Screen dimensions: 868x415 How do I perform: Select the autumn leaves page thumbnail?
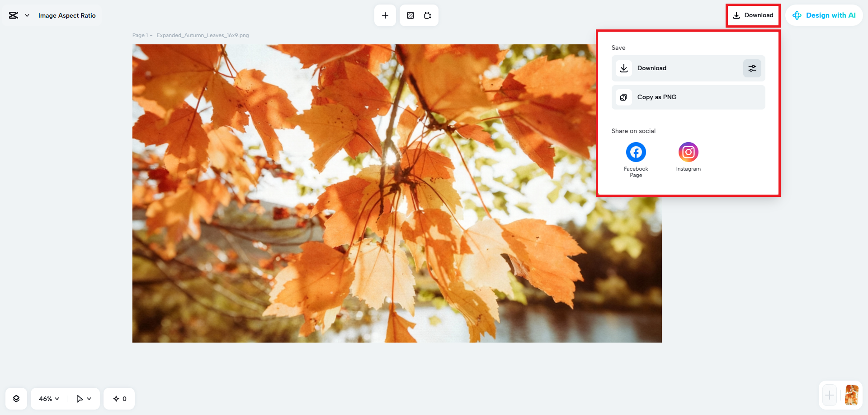coord(851,395)
